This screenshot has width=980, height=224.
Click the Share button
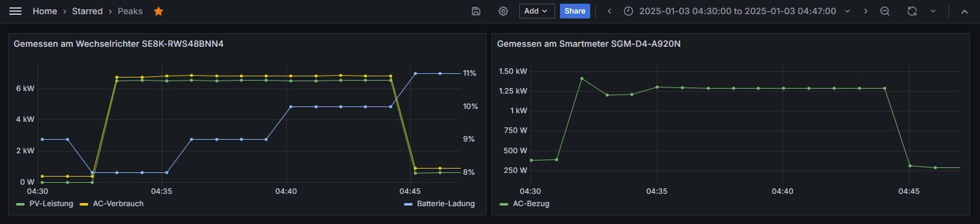pyautogui.click(x=575, y=11)
